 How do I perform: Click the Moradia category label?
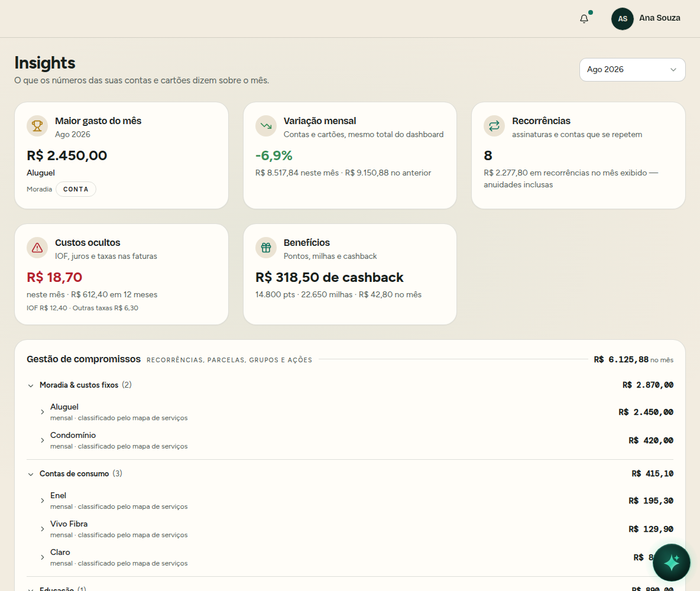pyautogui.click(x=39, y=189)
